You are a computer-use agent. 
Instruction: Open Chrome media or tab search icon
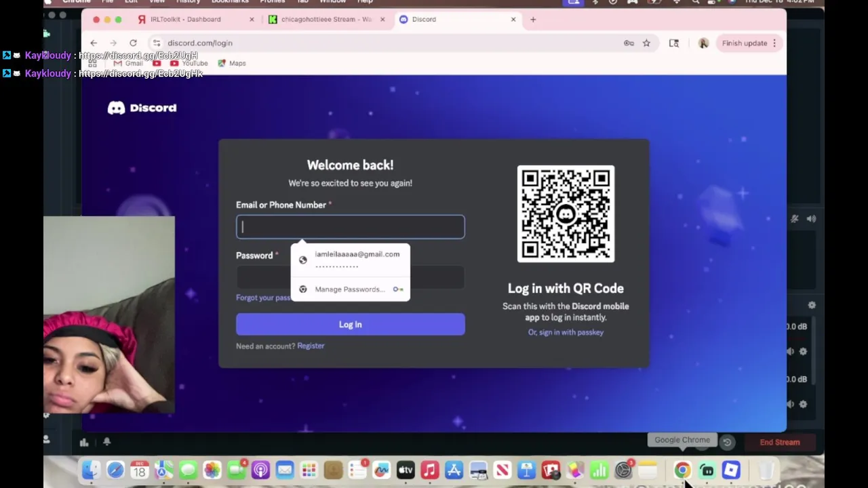point(674,43)
